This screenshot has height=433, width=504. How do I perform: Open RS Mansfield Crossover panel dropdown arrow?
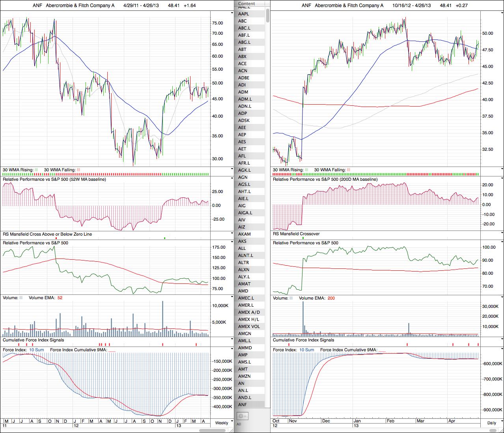pyautogui.click(x=502, y=233)
